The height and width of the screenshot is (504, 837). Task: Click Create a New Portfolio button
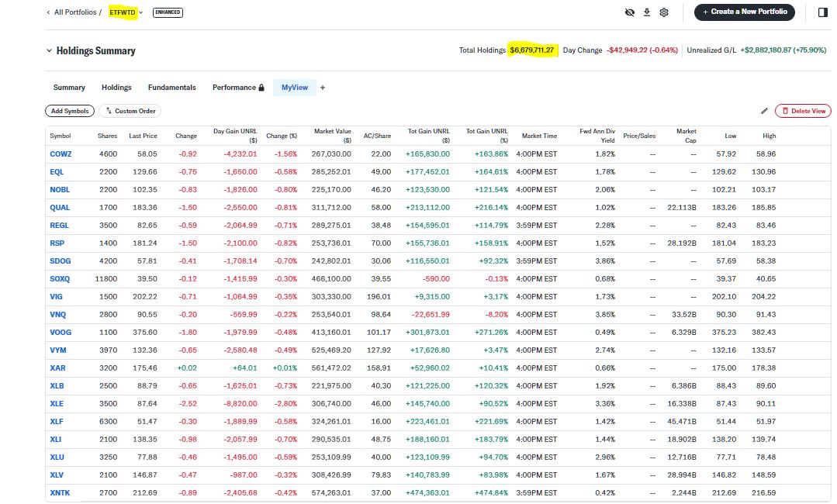pyautogui.click(x=744, y=12)
